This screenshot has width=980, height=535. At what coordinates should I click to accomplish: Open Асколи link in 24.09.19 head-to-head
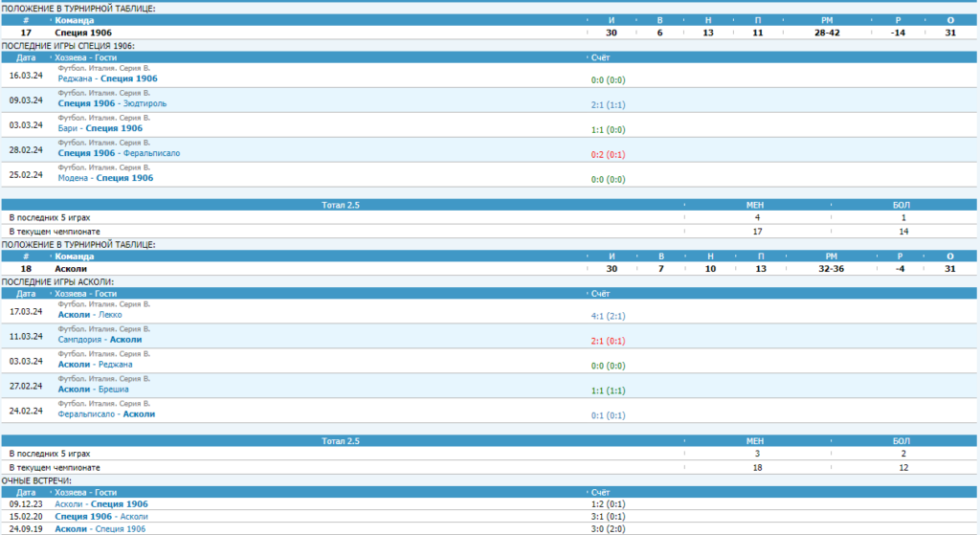71,529
